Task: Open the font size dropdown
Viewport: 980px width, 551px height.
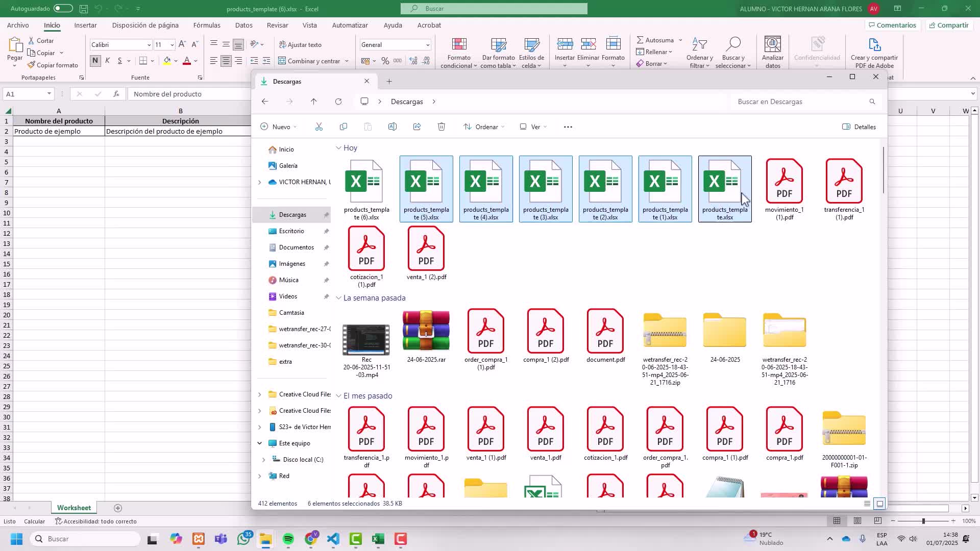Action: pos(172,45)
